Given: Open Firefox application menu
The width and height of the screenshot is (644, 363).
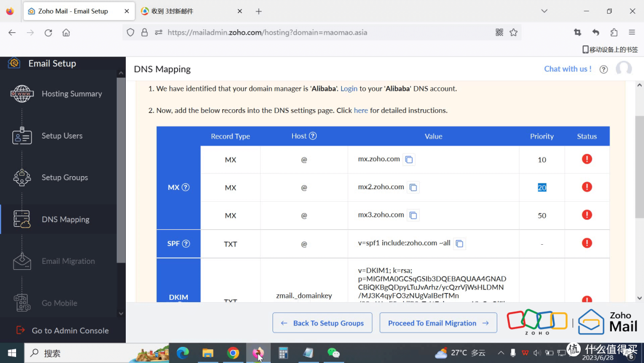Looking at the screenshot, I should [631, 32].
